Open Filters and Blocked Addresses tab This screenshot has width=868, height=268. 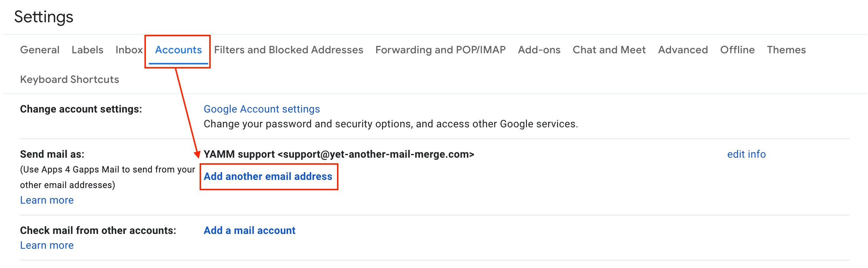coord(288,50)
